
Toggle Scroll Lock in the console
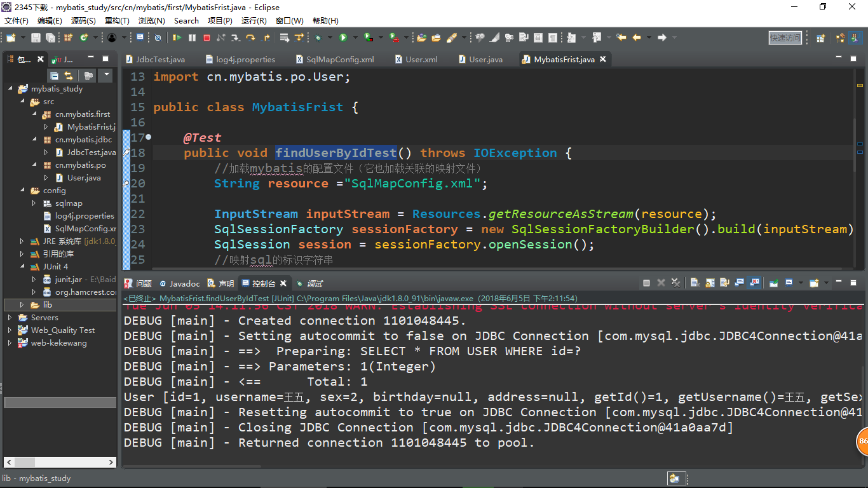click(710, 283)
